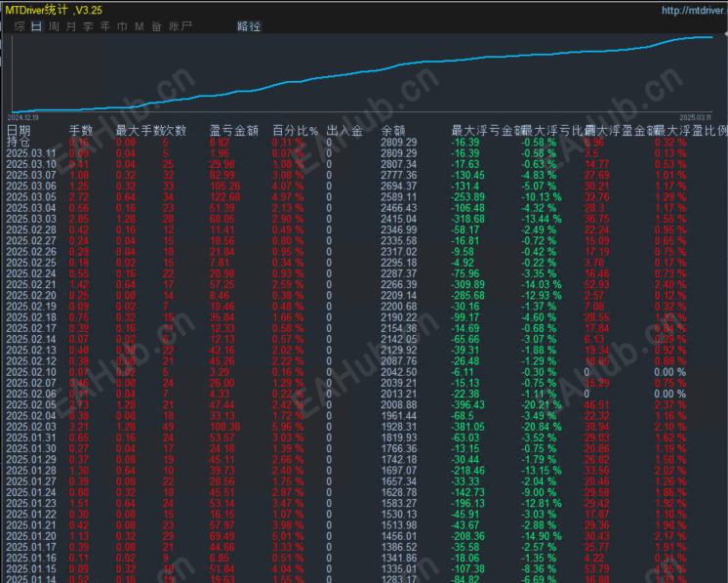Click the 次数 column header
The height and width of the screenshot is (583, 728).
click(x=174, y=131)
